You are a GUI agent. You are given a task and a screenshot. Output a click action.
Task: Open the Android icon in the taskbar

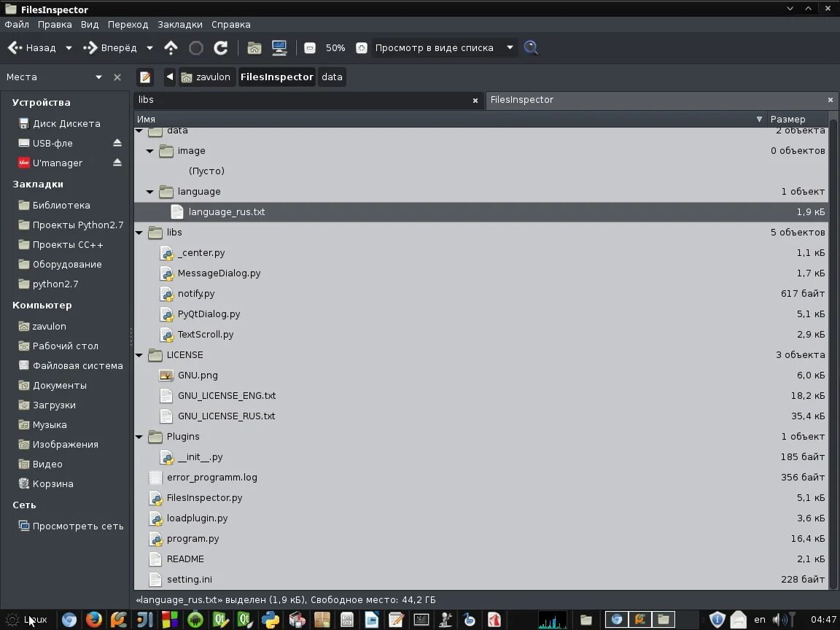click(x=195, y=620)
